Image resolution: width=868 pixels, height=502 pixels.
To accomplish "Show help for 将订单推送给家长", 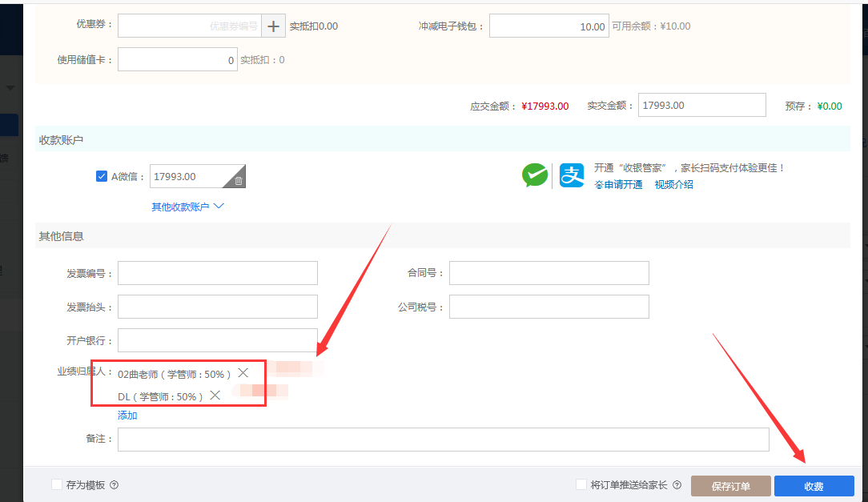I will pyautogui.click(x=677, y=485).
